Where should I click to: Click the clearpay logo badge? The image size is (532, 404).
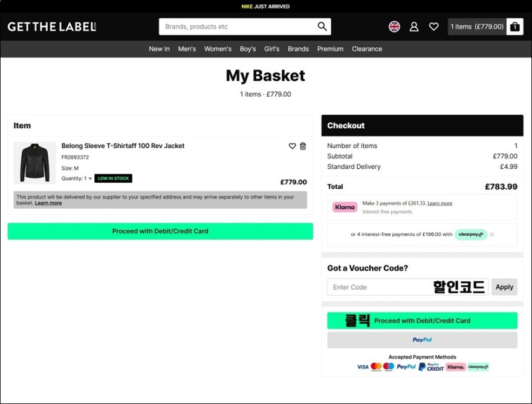click(x=470, y=234)
